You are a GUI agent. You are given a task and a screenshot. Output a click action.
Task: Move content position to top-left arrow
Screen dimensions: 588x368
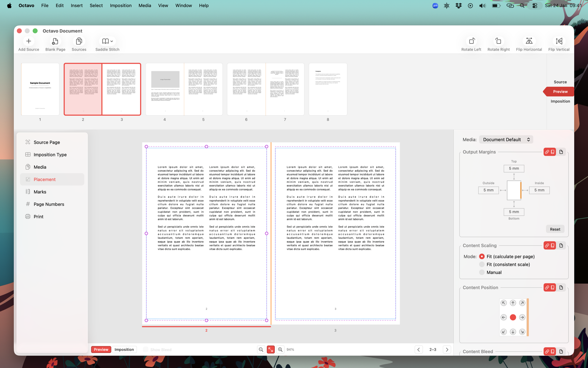(x=503, y=303)
